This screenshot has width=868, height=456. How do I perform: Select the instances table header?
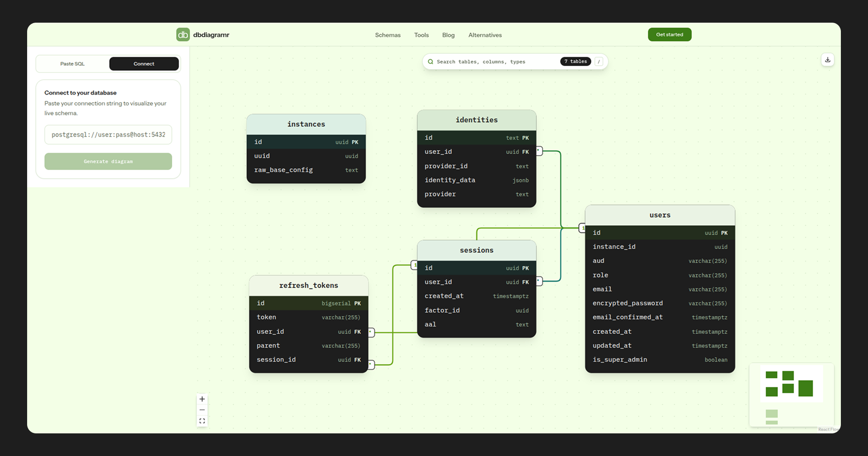(306, 124)
